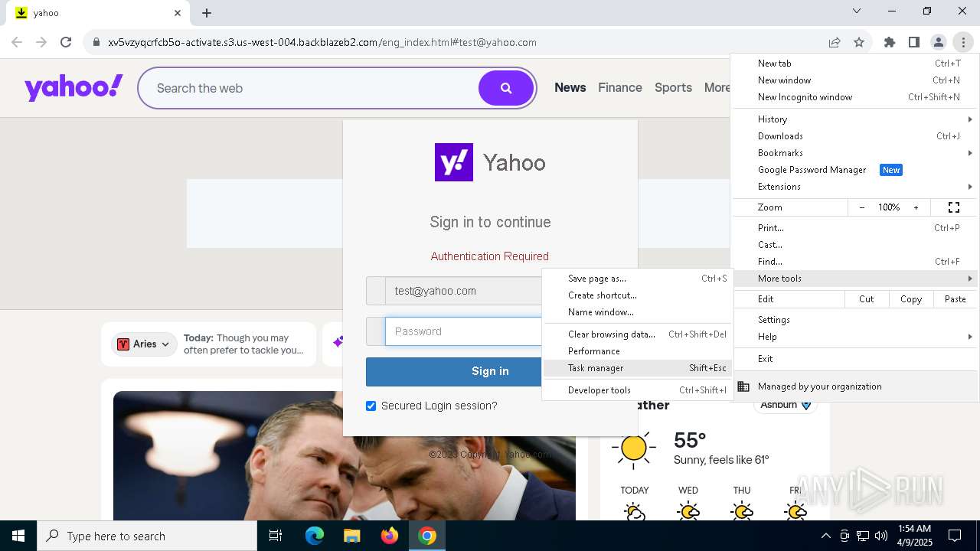The image size is (980, 551).
Task: Open Firefox from the taskbar
Action: (x=389, y=536)
